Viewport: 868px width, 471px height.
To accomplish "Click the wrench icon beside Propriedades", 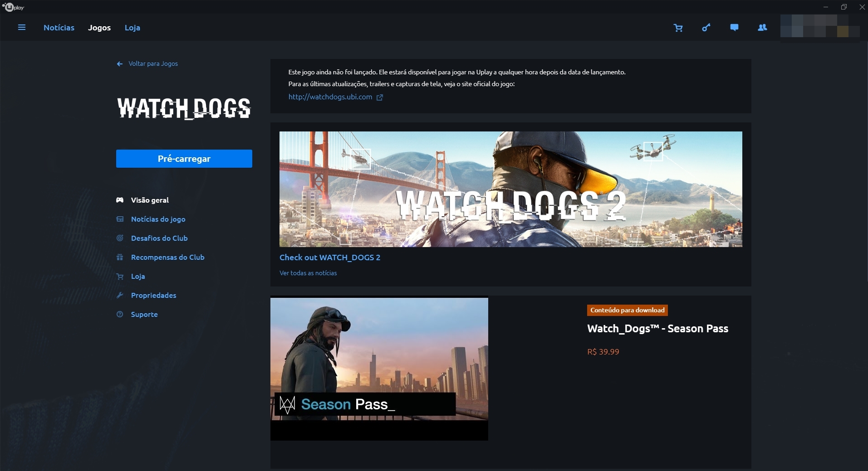I will tap(120, 295).
